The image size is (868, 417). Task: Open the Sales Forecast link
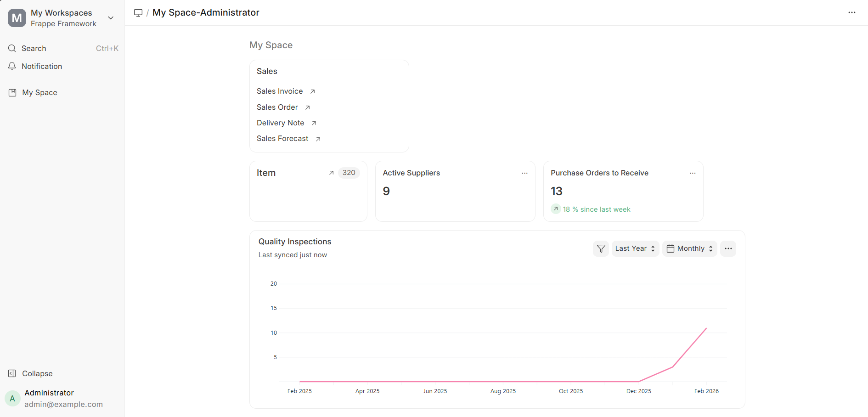pos(282,139)
